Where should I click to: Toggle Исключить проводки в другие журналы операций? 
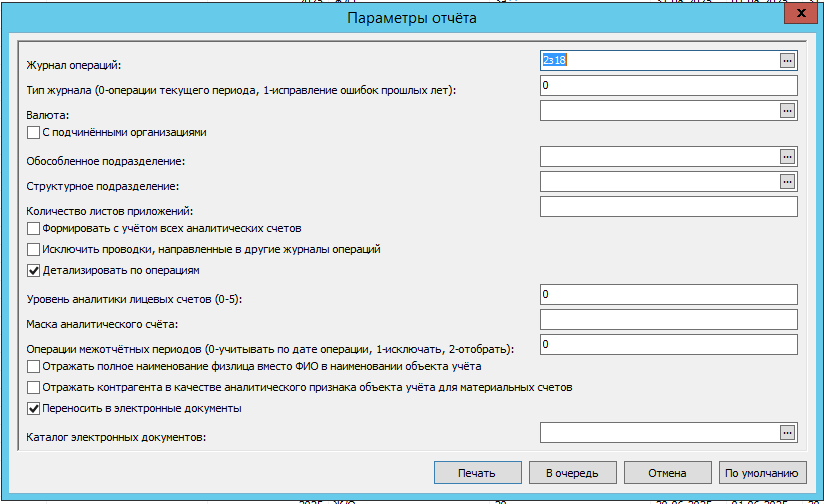pos(34,249)
